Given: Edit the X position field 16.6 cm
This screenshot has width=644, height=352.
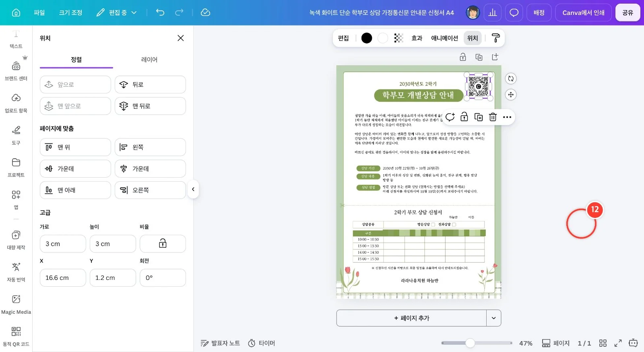Looking at the screenshot, I should point(63,278).
